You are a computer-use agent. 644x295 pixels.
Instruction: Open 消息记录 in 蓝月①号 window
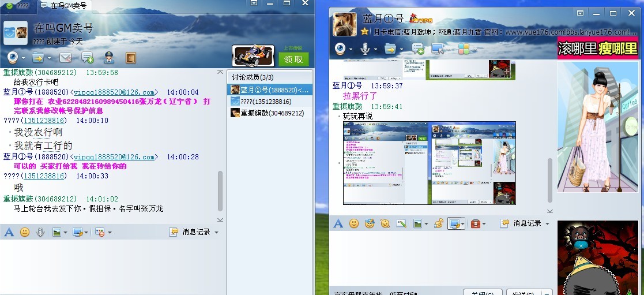click(521, 223)
